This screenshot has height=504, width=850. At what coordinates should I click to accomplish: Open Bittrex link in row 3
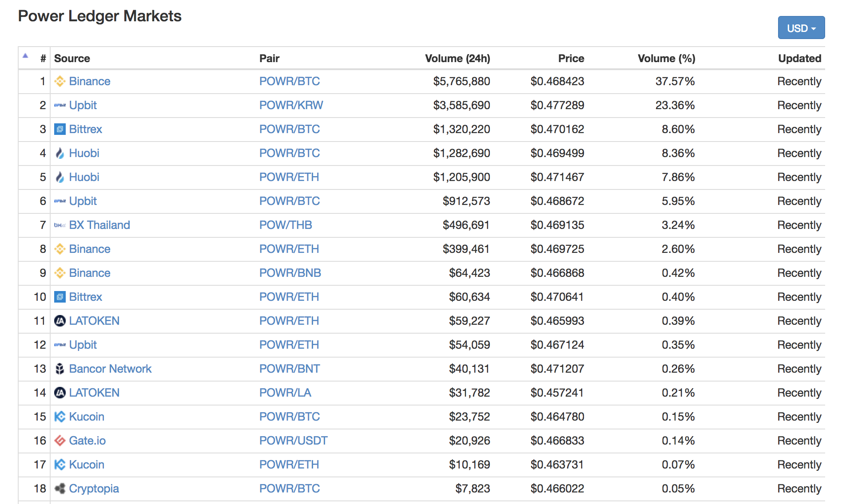(86, 129)
